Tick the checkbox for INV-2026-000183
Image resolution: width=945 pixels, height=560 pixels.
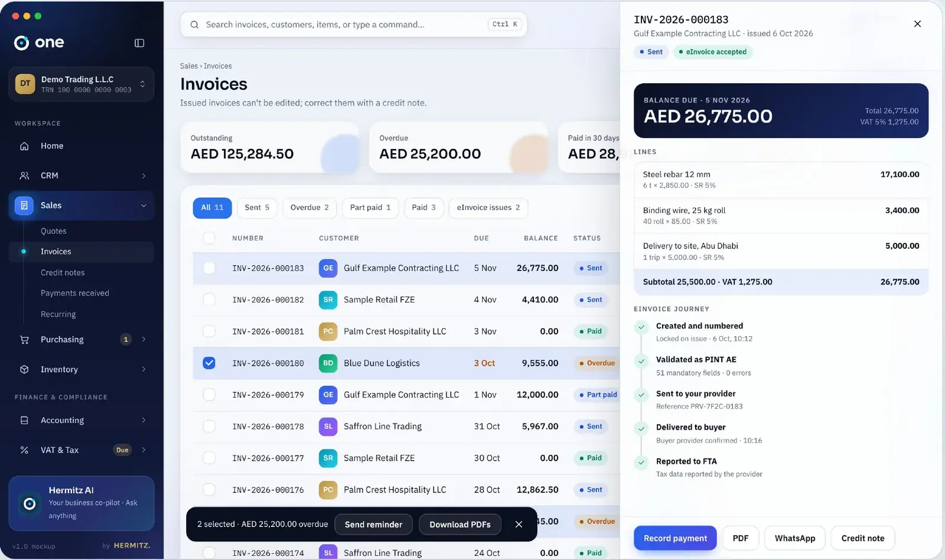coord(209,268)
